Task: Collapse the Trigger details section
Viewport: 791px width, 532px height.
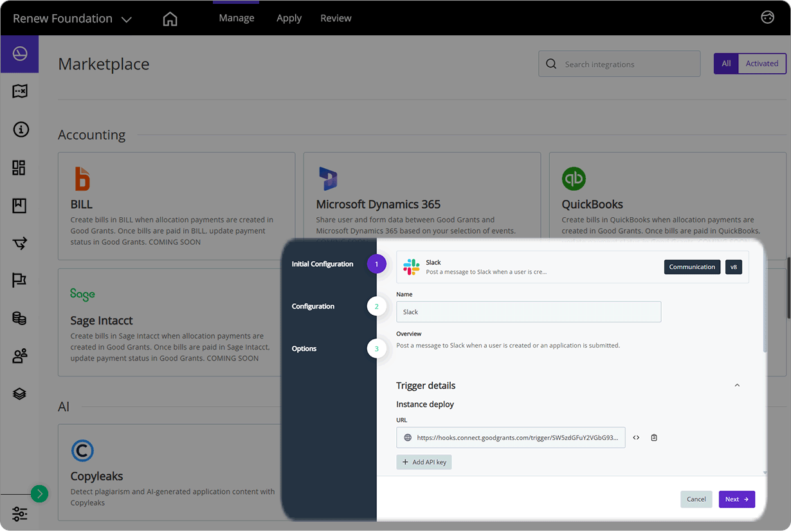Action: coord(737,386)
